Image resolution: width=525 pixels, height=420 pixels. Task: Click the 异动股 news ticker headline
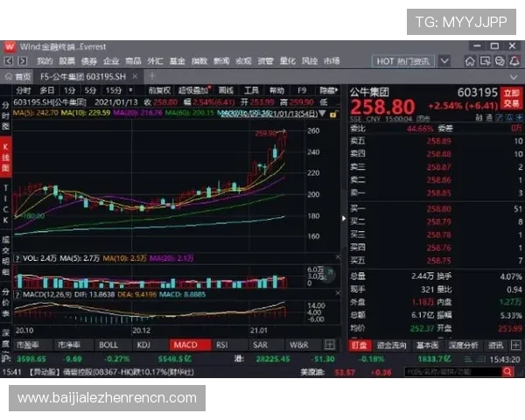[111, 372]
